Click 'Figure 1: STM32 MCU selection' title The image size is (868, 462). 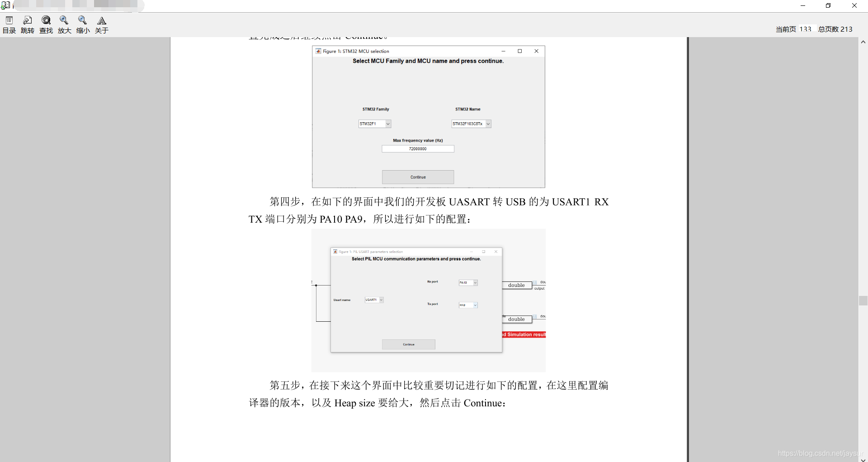pyautogui.click(x=356, y=51)
